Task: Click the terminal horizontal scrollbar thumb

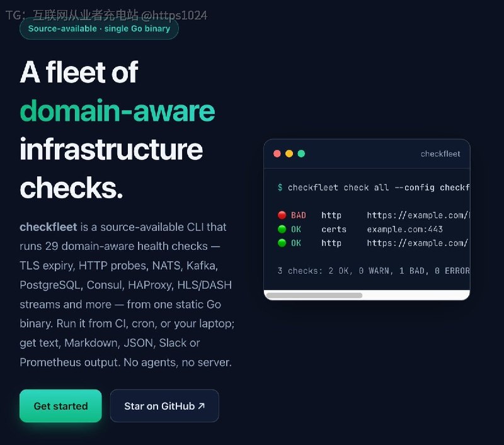Action: pos(314,295)
